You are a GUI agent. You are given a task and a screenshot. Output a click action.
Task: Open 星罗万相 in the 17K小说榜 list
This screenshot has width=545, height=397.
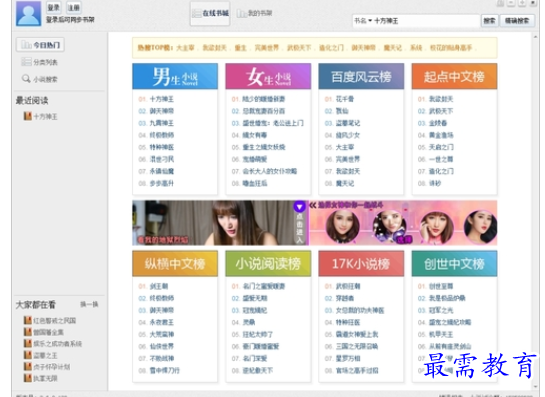pos(348,358)
